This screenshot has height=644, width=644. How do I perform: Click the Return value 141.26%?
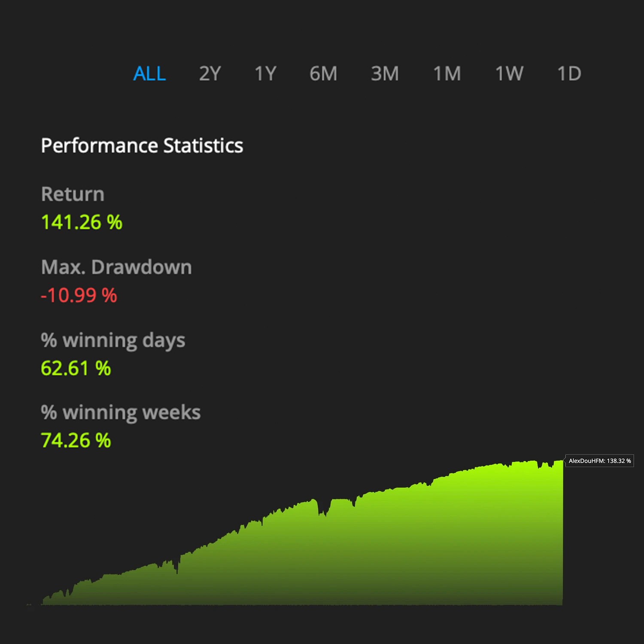tap(82, 222)
